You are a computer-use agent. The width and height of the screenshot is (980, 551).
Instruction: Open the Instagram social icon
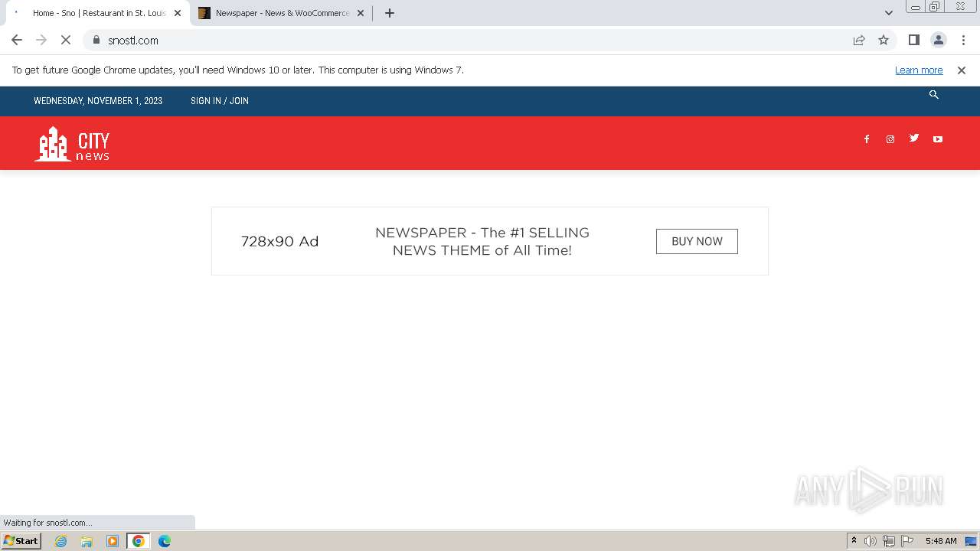(890, 139)
